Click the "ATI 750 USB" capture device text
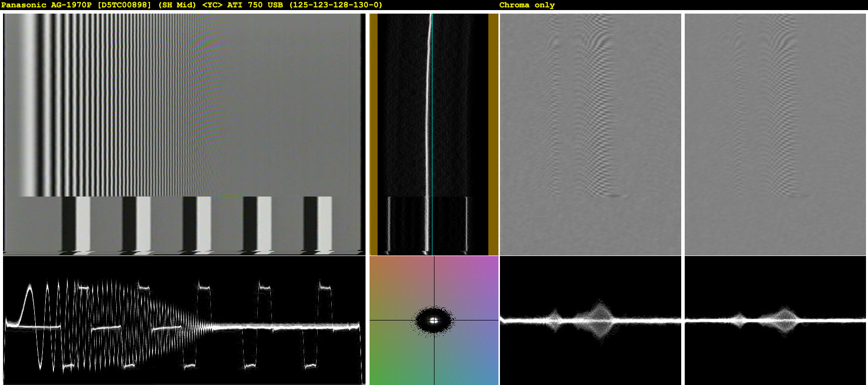868x385 pixels. (x=255, y=5)
